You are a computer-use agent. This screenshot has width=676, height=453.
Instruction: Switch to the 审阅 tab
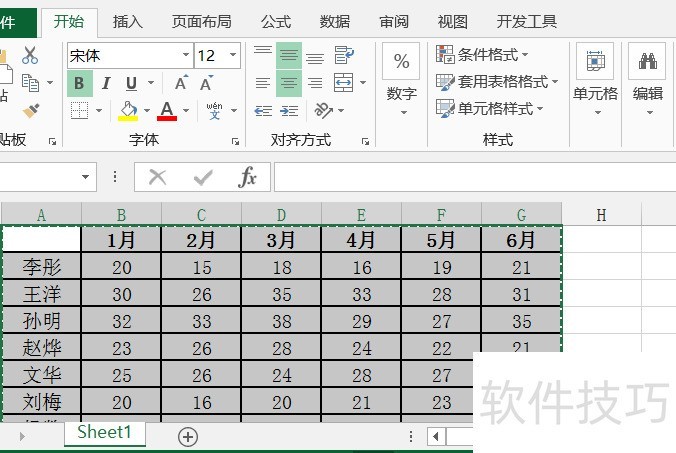point(394,22)
